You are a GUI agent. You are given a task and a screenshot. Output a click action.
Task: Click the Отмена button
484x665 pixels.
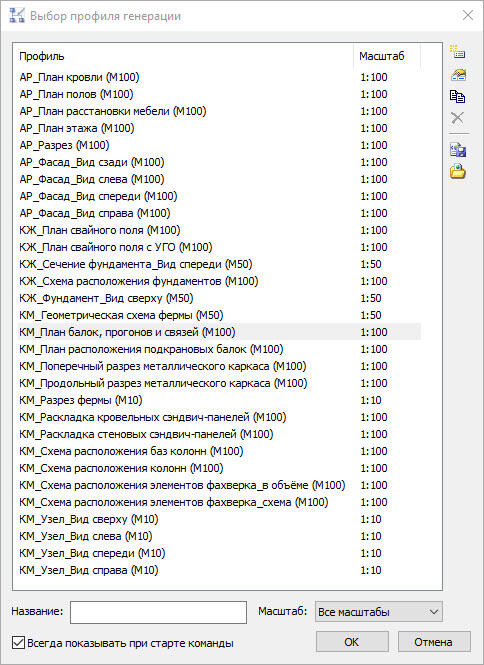click(x=434, y=642)
